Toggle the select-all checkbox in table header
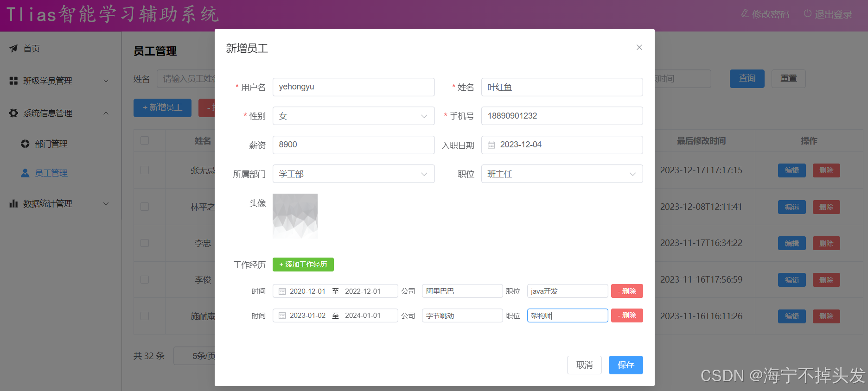This screenshot has height=391, width=868. click(145, 140)
